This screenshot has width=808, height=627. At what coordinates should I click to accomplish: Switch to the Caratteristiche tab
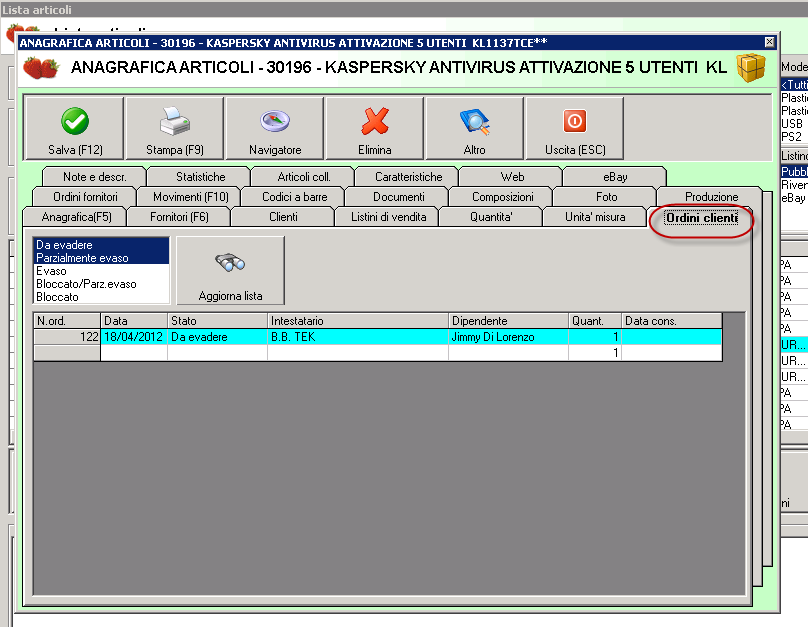click(408, 177)
